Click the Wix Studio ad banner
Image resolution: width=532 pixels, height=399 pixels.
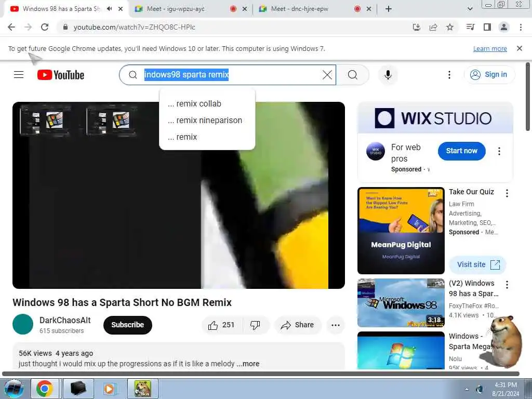(x=435, y=118)
